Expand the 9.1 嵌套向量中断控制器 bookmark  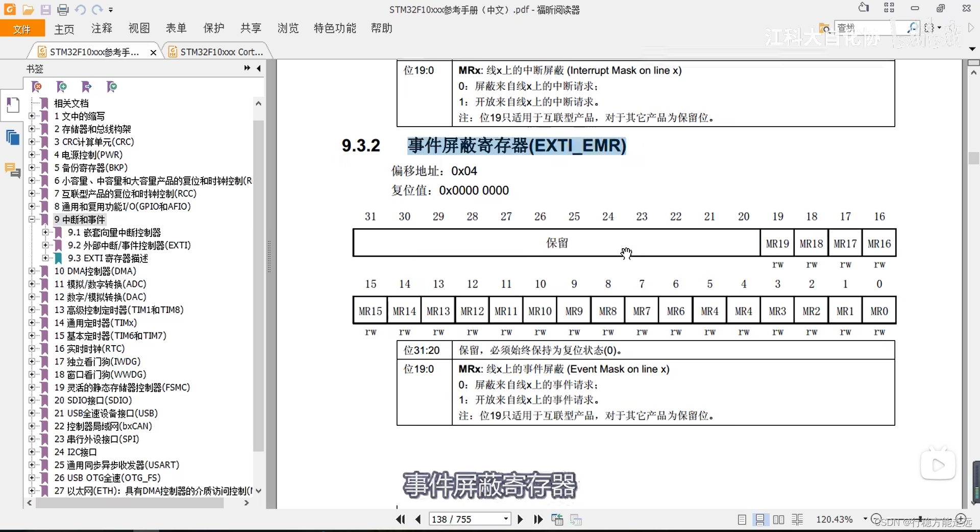pos(45,232)
